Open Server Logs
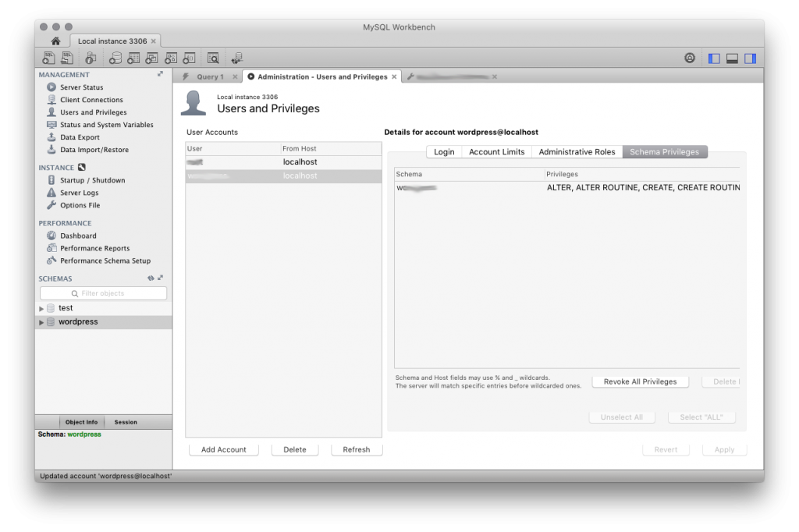Screen dimensions: 799x532 (79, 193)
